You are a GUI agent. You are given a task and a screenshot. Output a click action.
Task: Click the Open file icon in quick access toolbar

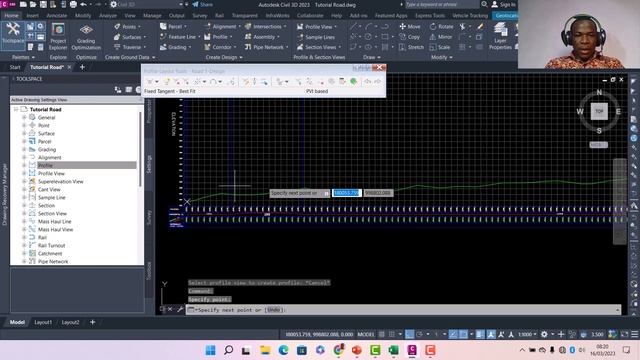(x=33, y=4)
